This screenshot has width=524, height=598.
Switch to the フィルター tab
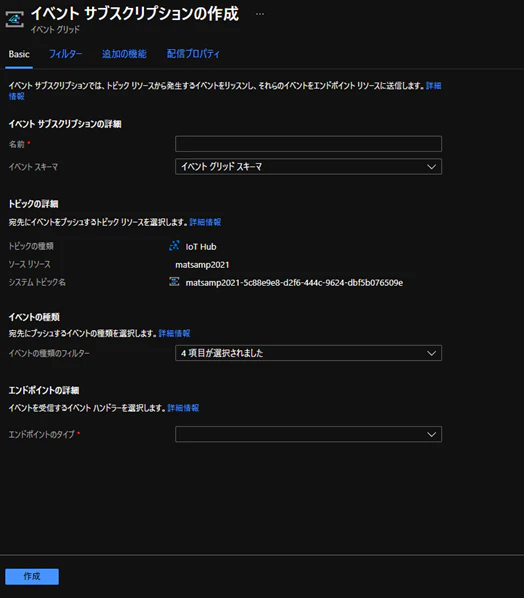point(65,54)
